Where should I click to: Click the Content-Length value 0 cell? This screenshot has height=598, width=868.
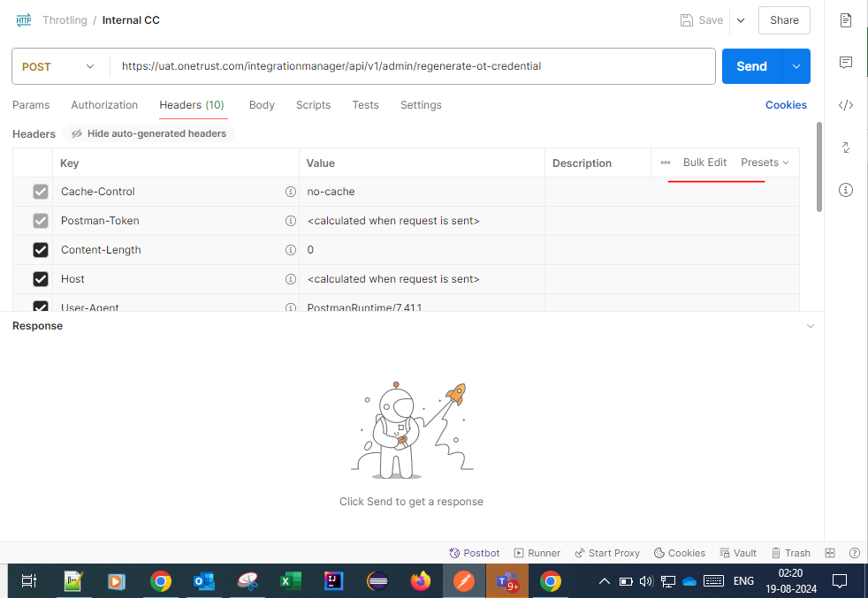pos(422,250)
